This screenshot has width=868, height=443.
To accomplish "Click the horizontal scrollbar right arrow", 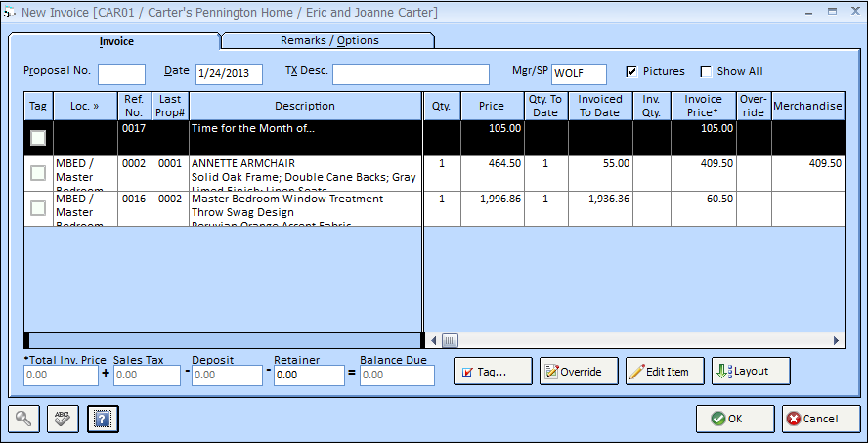I will coord(836,340).
